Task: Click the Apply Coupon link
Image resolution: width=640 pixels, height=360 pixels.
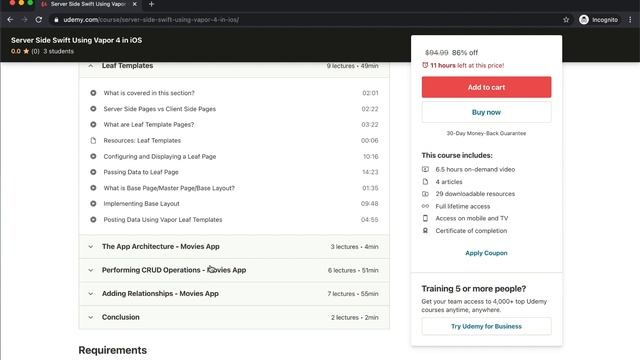Action: click(486, 253)
